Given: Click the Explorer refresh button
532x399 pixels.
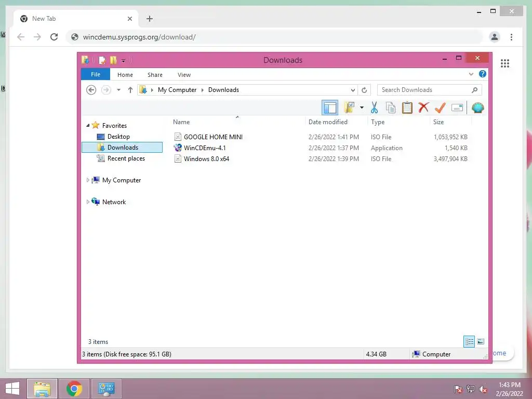Looking at the screenshot, I should point(364,90).
